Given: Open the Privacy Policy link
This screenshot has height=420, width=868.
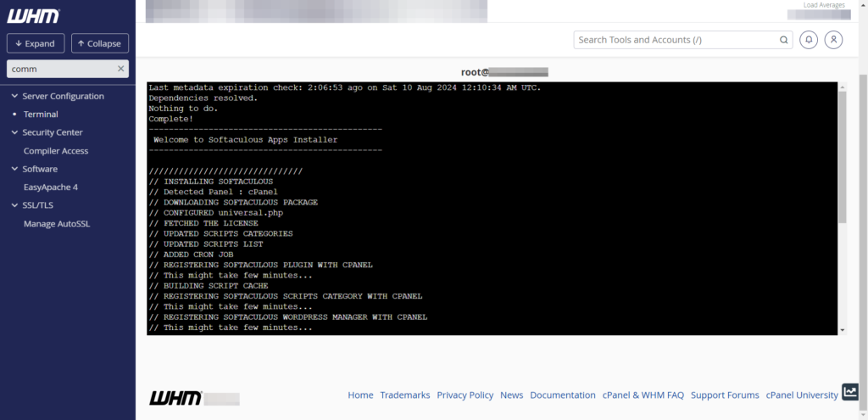Looking at the screenshot, I should (465, 395).
